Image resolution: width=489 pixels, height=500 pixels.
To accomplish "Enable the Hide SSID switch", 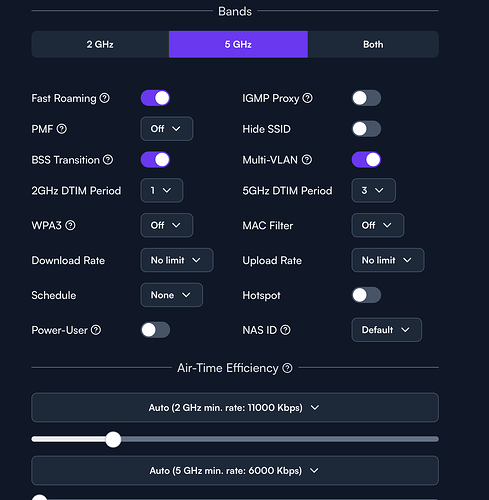I will (366, 129).
